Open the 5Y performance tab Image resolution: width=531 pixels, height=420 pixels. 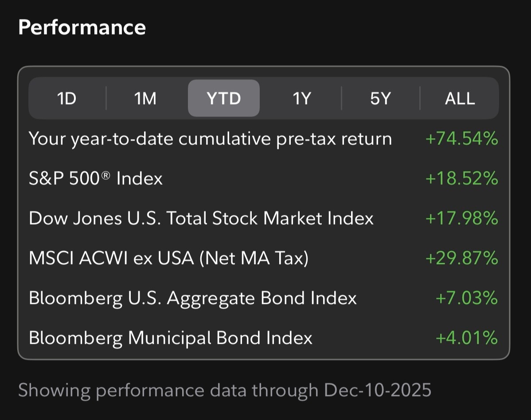coord(380,98)
